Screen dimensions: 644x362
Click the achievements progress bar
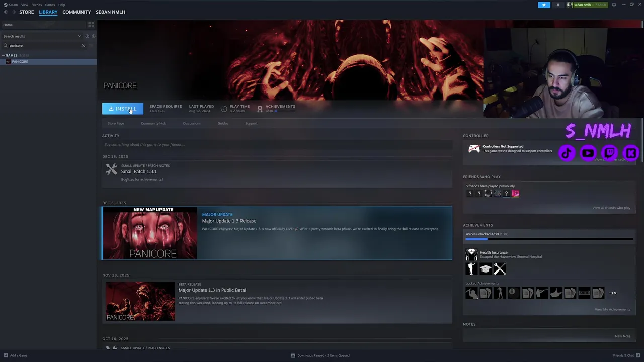pyautogui.click(x=548, y=239)
